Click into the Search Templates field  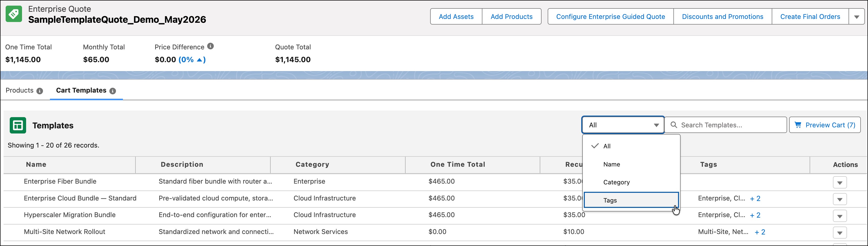pos(726,125)
